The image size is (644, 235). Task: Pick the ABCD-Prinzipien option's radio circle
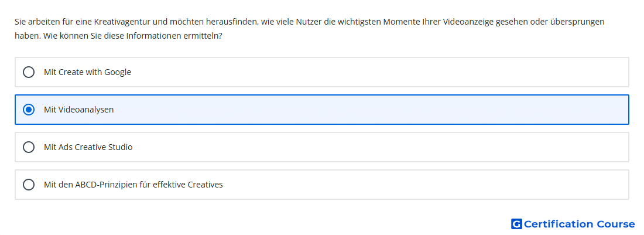coord(29,185)
